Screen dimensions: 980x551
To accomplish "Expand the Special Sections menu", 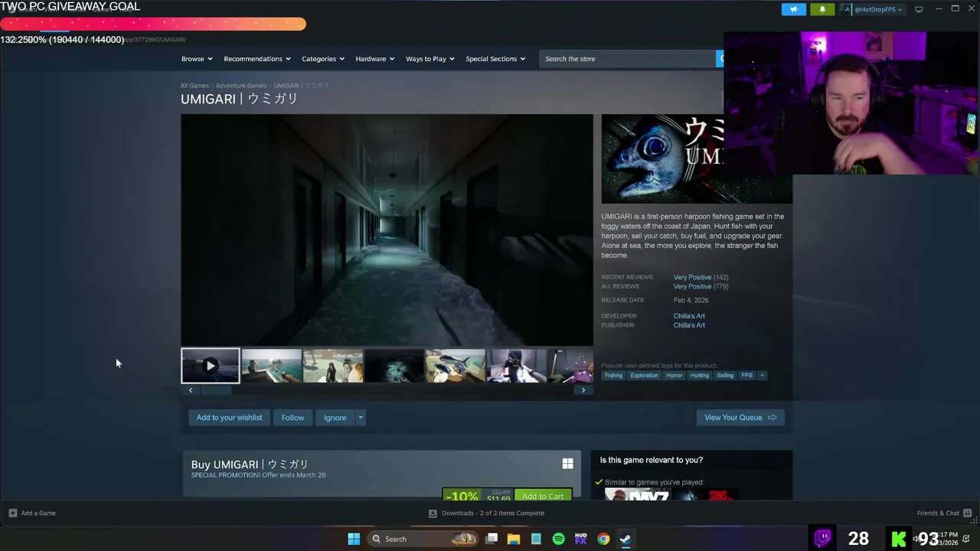I will 495,59.
